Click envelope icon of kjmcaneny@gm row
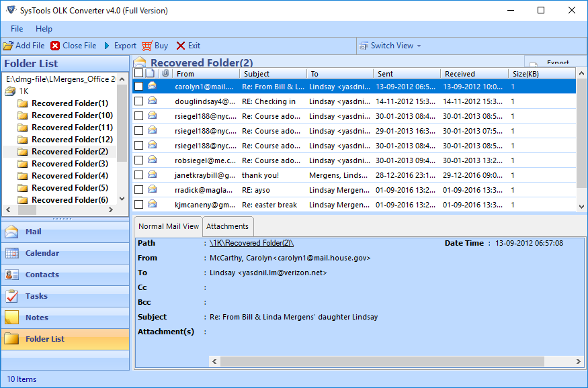Viewport: 588px width, 388px height. 152,204
